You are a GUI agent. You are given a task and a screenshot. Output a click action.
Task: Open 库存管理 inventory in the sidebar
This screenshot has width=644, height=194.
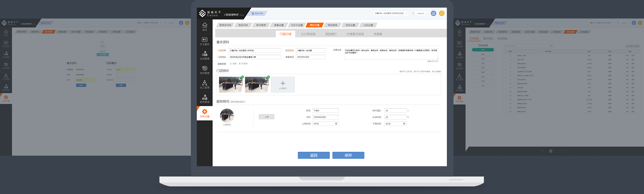point(204,70)
